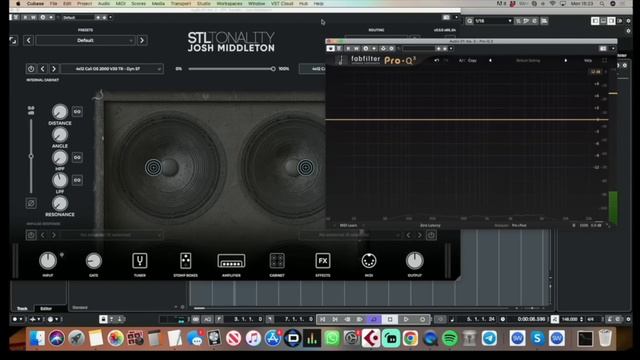Click the cabinet level fader handle
Viewport: 640px width, 360px height.
click(x=31, y=156)
